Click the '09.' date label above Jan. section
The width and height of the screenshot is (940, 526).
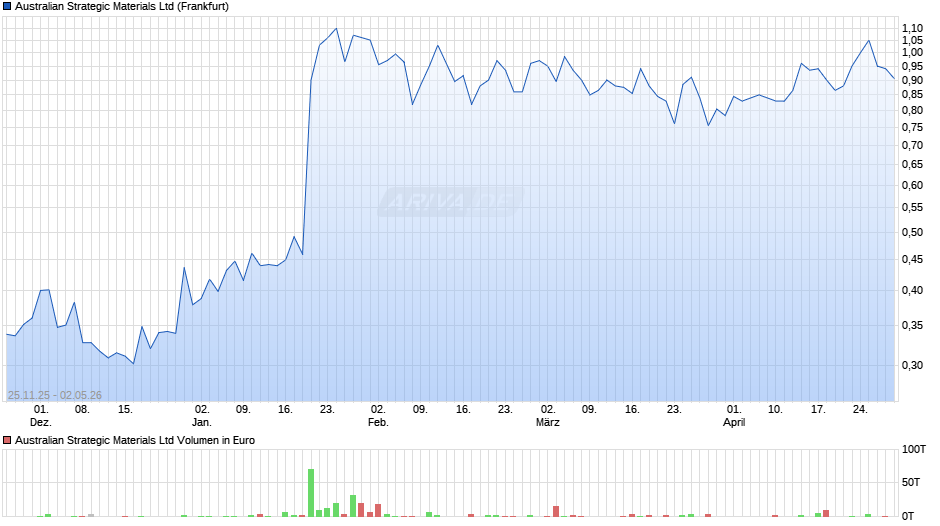243,410
